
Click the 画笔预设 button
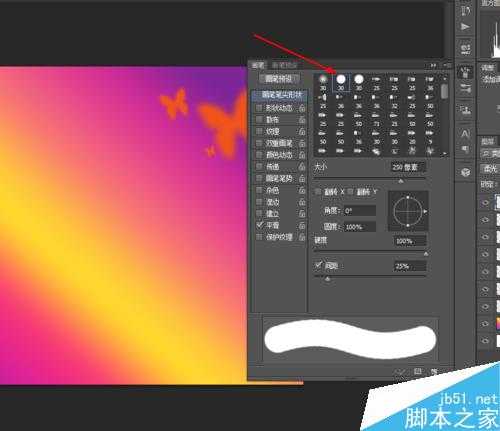[x=279, y=79]
